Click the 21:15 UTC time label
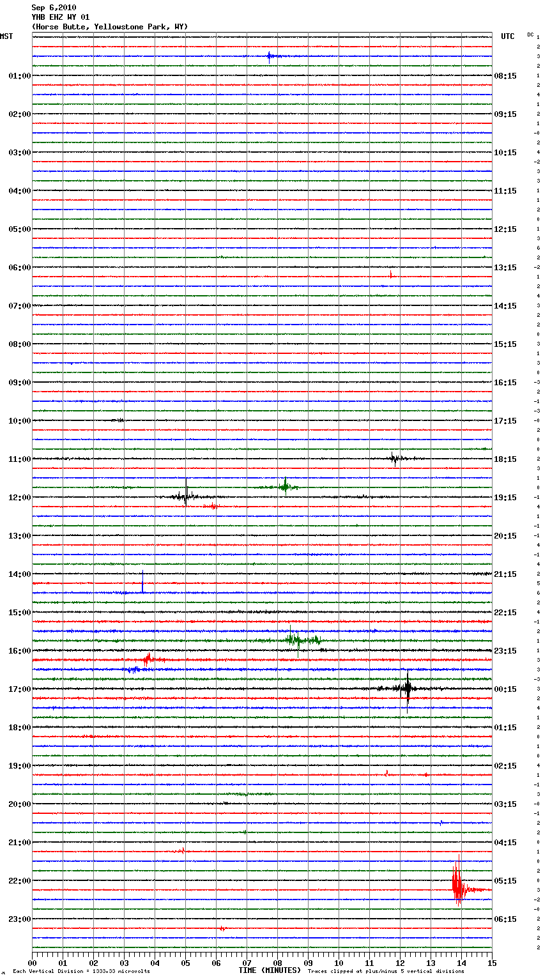 505,574
